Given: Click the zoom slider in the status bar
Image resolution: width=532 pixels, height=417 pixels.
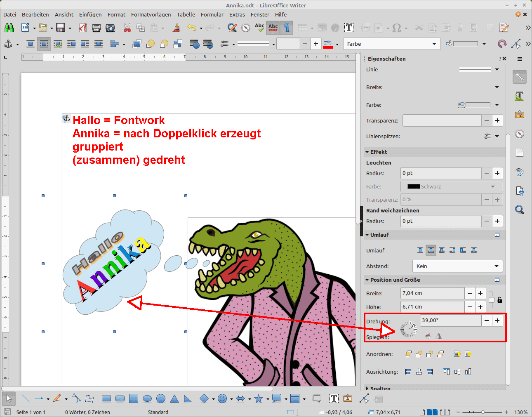Looking at the screenshot, I should point(483,412).
